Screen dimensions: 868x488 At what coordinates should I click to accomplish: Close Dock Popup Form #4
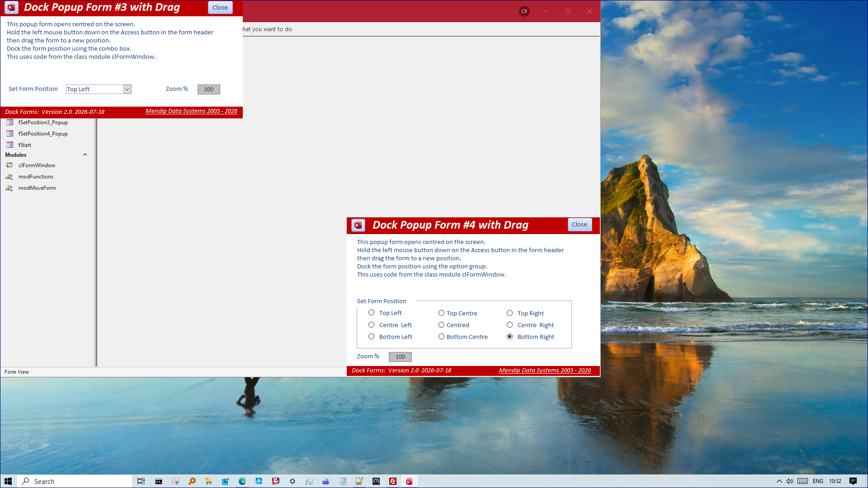(x=580, y=225)
